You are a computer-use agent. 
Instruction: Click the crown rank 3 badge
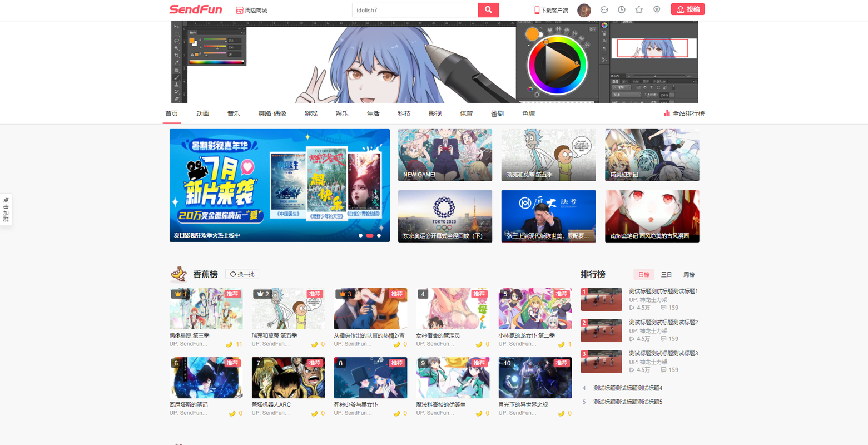(345, 294)
